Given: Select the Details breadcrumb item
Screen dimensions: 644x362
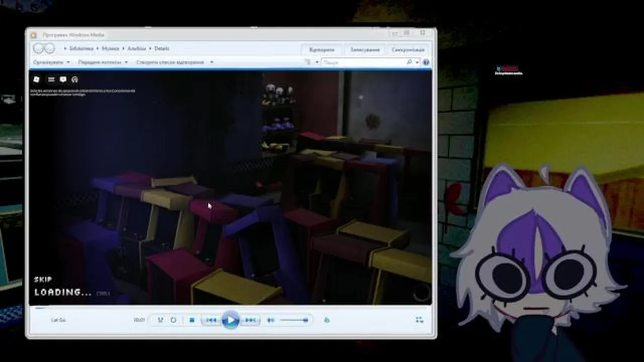Looking at the screenshot, I should [162, 49].
